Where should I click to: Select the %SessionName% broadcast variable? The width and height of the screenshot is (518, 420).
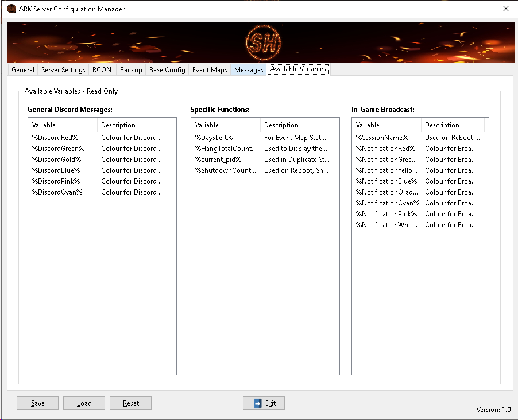[382, 138]
